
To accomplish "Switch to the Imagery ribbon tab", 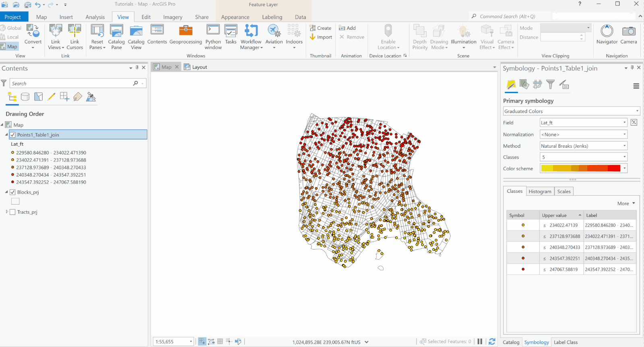I will 173,17.
